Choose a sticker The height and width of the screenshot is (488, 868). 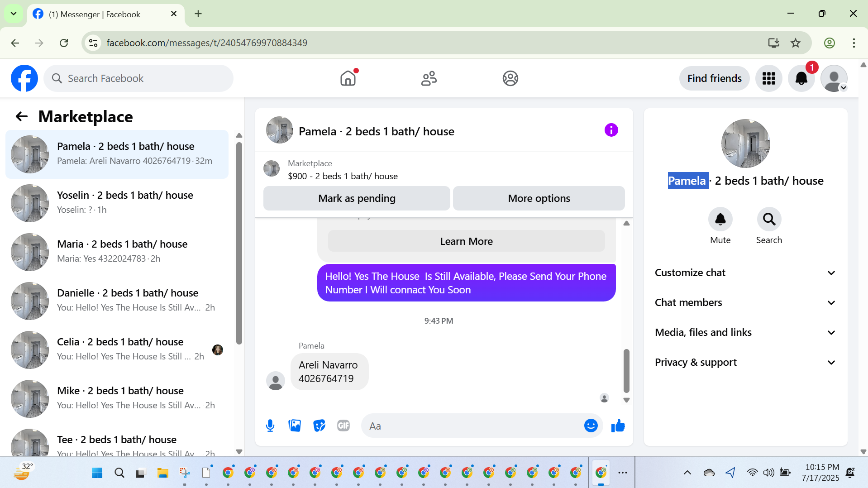pyautogui.click(x=319, y=426)
